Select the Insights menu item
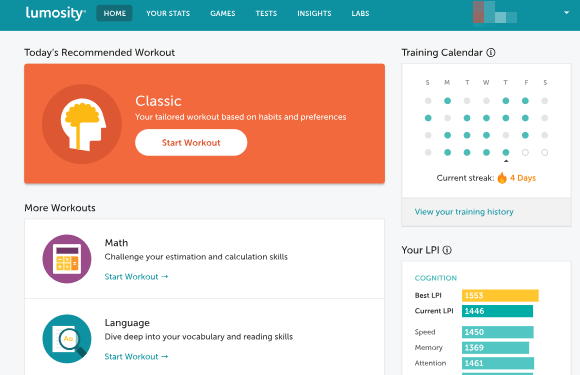 tap(314, 13)
